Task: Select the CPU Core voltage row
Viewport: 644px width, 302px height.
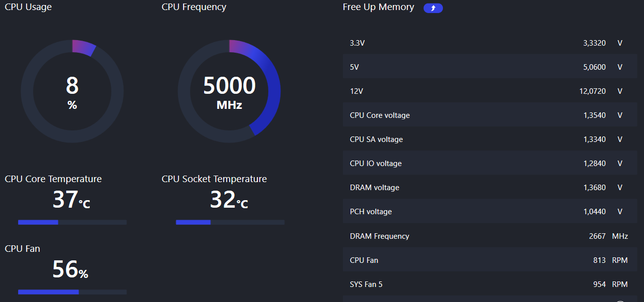Action: (x=490, y=115)
